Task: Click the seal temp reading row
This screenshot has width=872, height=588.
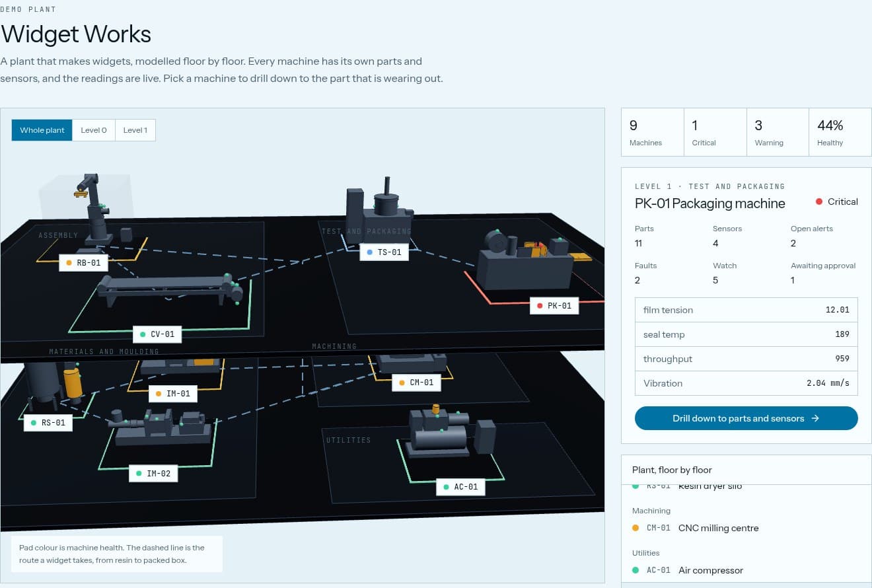Action: click(746, 334)
